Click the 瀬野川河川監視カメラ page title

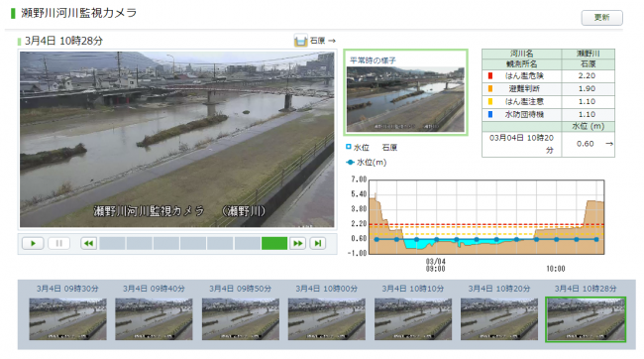(79, 13)
